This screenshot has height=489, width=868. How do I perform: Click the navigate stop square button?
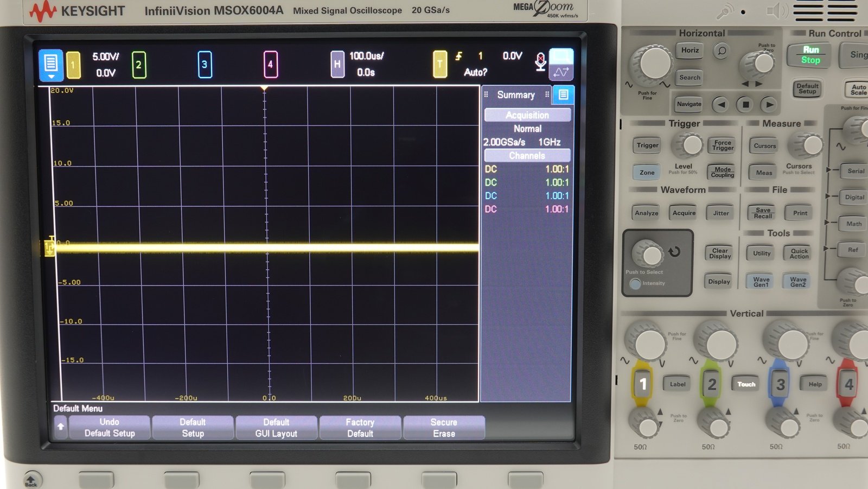745,104
